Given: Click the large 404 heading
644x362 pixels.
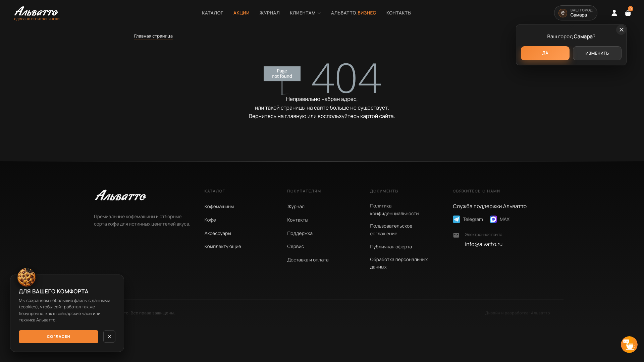Looking at the screenshot, I should pyautogui.click(x=346, y=78).
